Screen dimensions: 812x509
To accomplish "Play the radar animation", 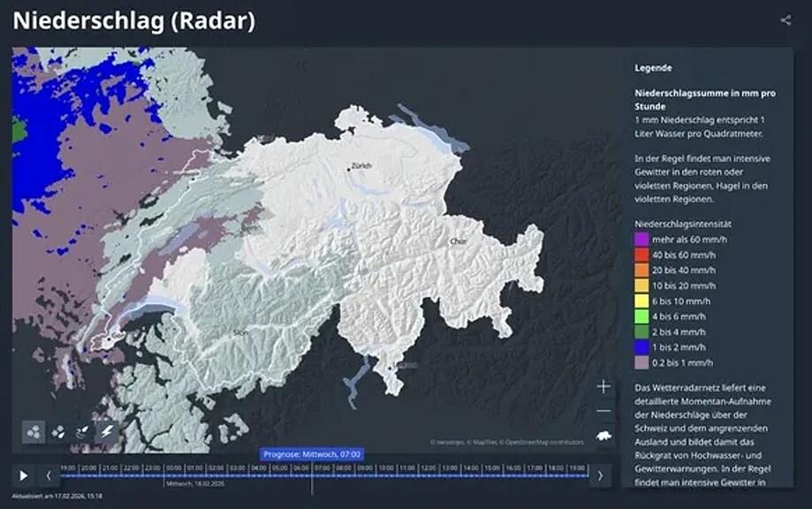I will (23, 475).
